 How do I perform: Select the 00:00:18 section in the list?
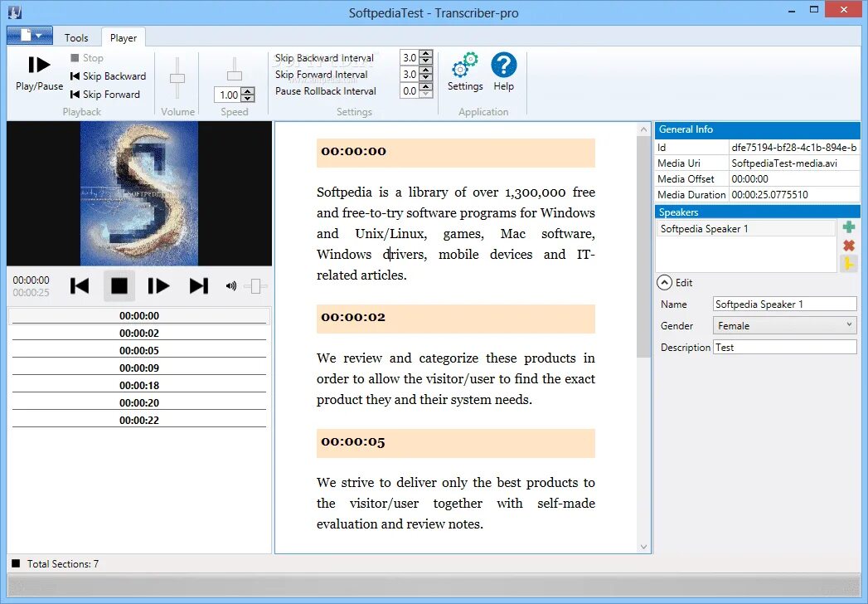139,385
